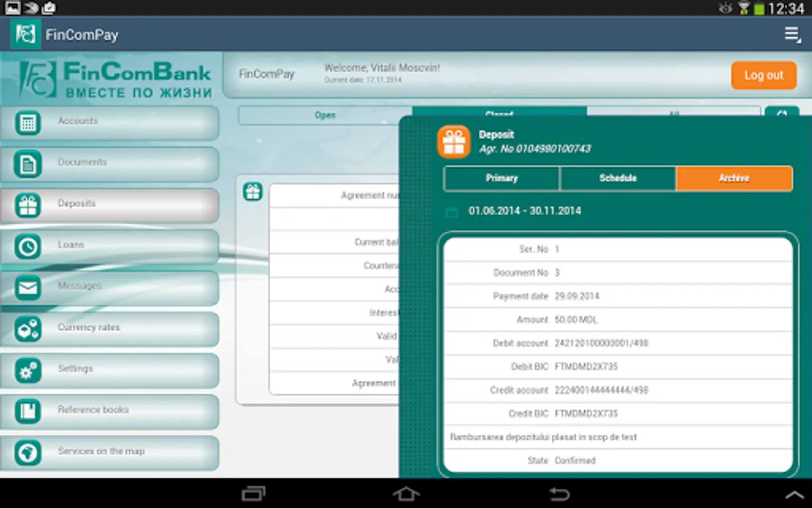Select the Archive tab
Image resolution: width=812 pixels, height=508 pixels.
tap(734, 178)
